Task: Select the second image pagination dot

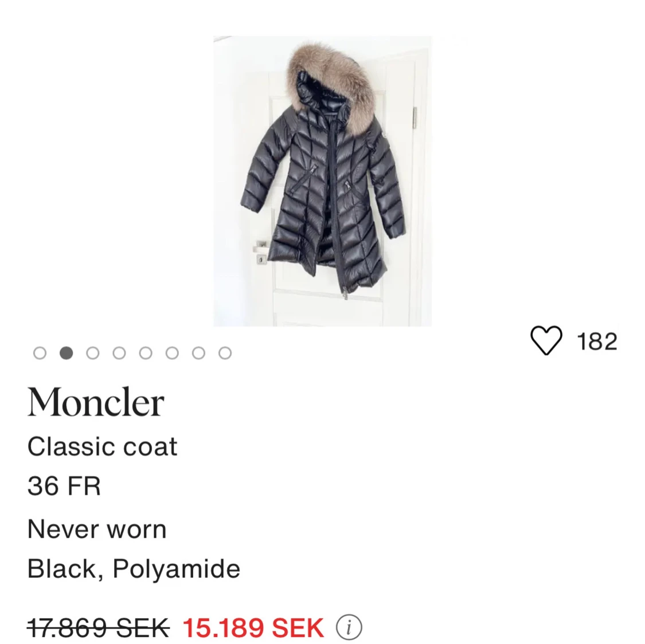Action: [67, 353]
